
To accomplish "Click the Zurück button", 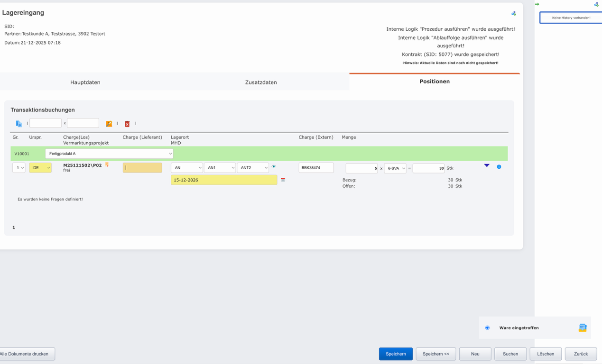I will [581, 354].
